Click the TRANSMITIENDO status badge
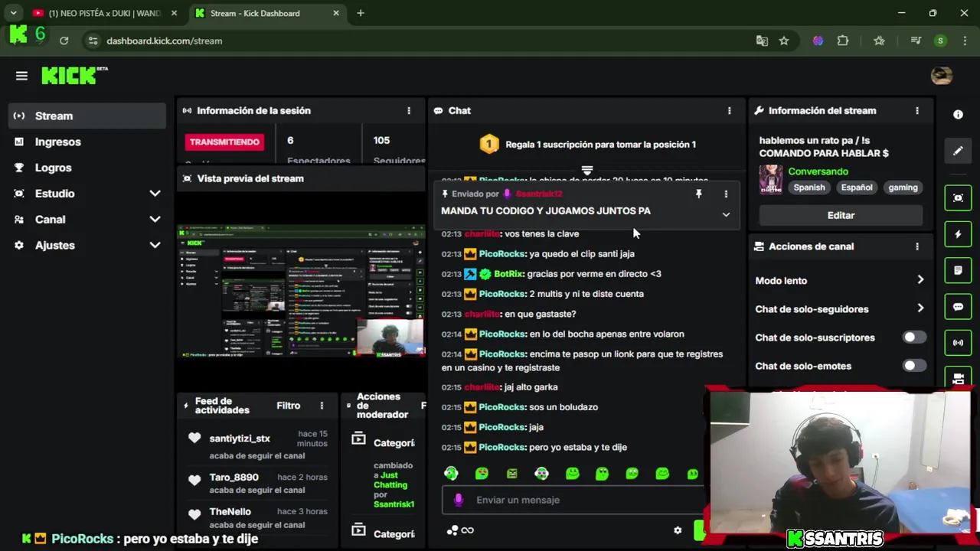This screenshot has width=980, height=551. click(224, 142)
